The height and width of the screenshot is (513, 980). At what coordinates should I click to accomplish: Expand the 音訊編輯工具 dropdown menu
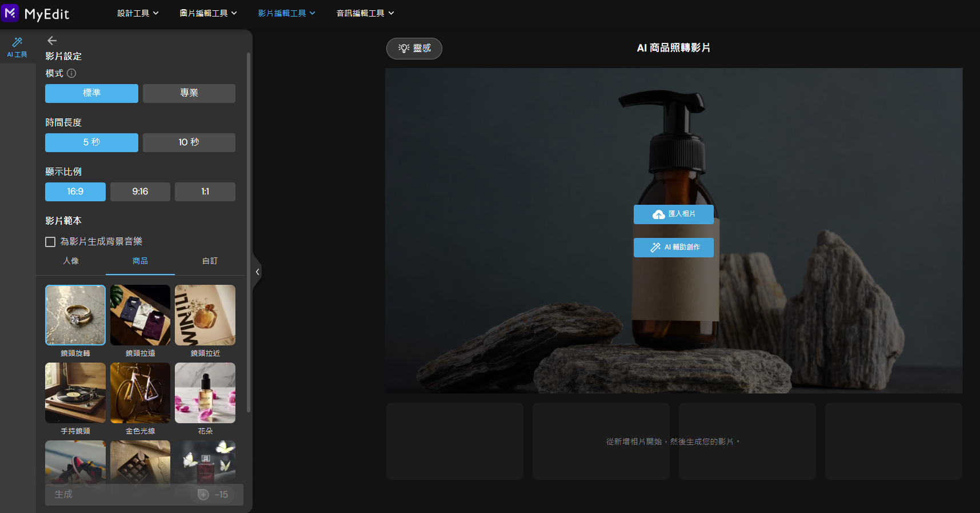click(365, 13)
